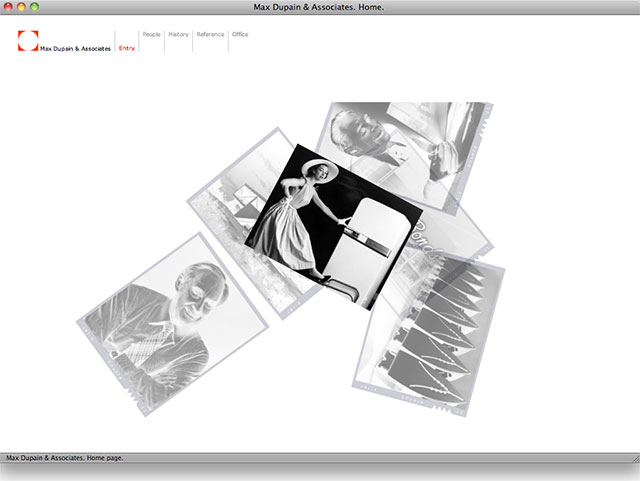Click the Max Dupain & Associates header text

pos(76,49)
